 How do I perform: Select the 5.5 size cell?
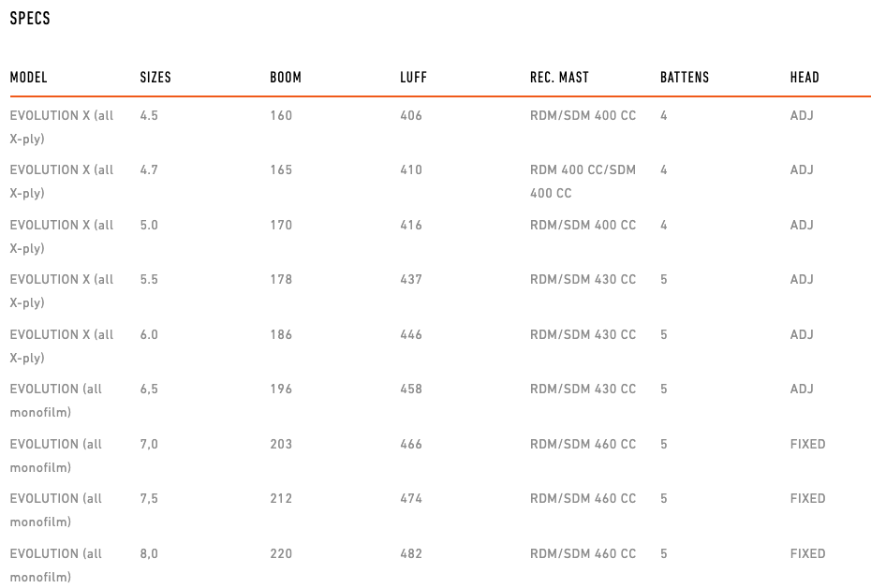(149, 279)
